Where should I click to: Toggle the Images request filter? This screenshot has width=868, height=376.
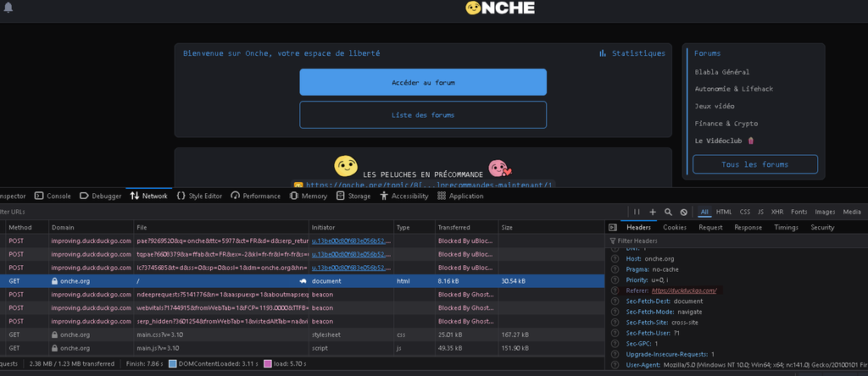click(x=825, y=212)
